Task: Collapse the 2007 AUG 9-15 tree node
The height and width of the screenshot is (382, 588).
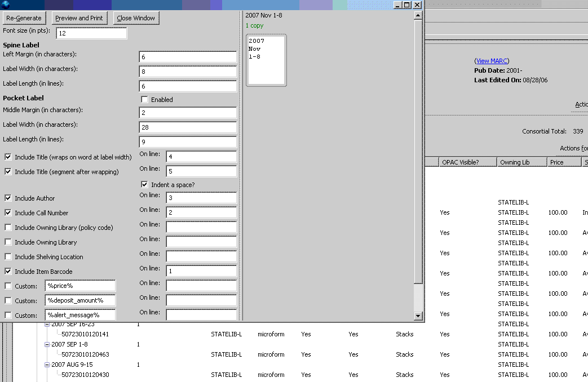Action: point(48,365)
